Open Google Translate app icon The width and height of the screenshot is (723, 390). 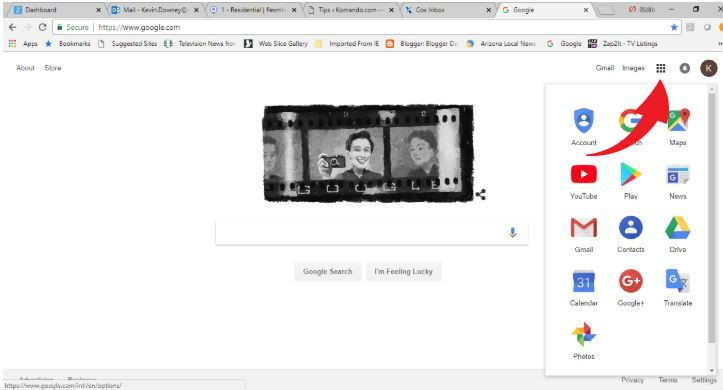[677, 281]
